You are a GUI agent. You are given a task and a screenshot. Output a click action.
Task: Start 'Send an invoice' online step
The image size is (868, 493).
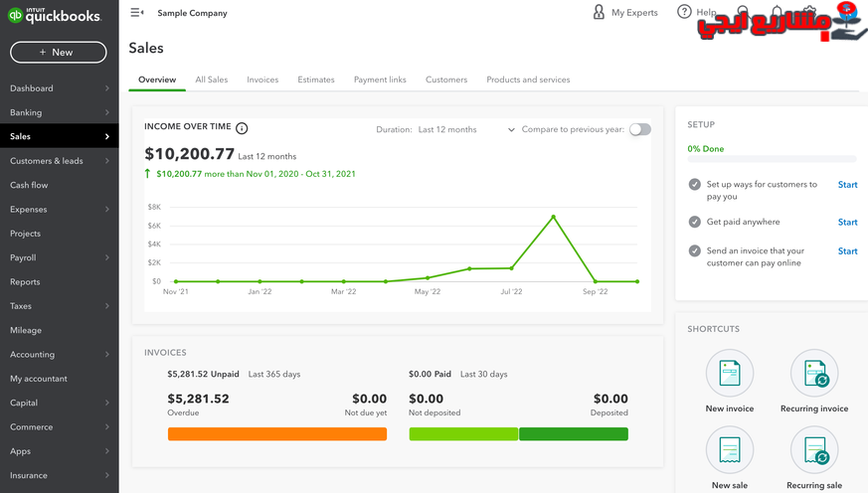point(847,251)
